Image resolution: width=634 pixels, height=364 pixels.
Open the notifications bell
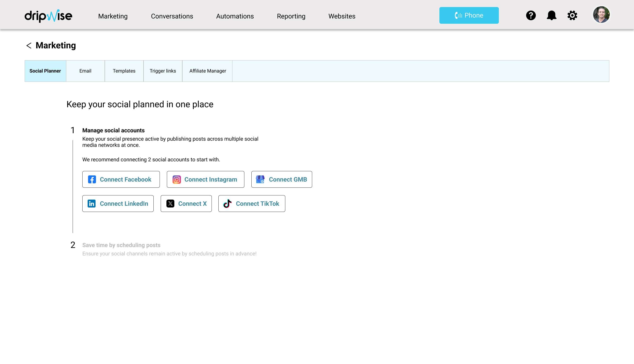tap(551, 16)
